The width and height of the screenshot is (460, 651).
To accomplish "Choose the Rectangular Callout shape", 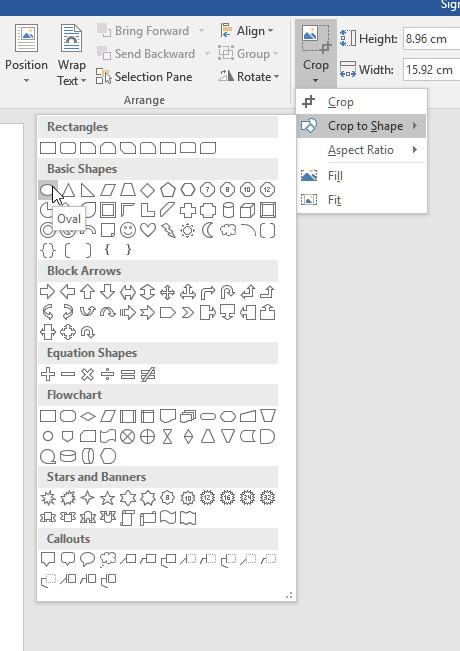I will [48, 559].
